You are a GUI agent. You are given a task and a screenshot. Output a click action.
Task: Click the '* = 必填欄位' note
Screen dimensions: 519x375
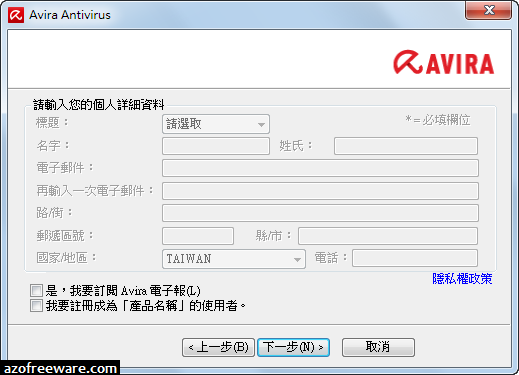coord(438,120)
